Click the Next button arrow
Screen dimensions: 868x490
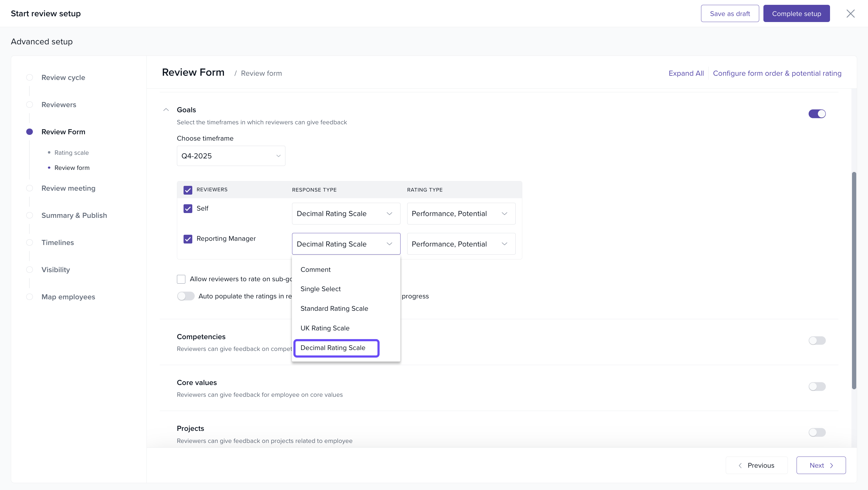coord(832,465)
